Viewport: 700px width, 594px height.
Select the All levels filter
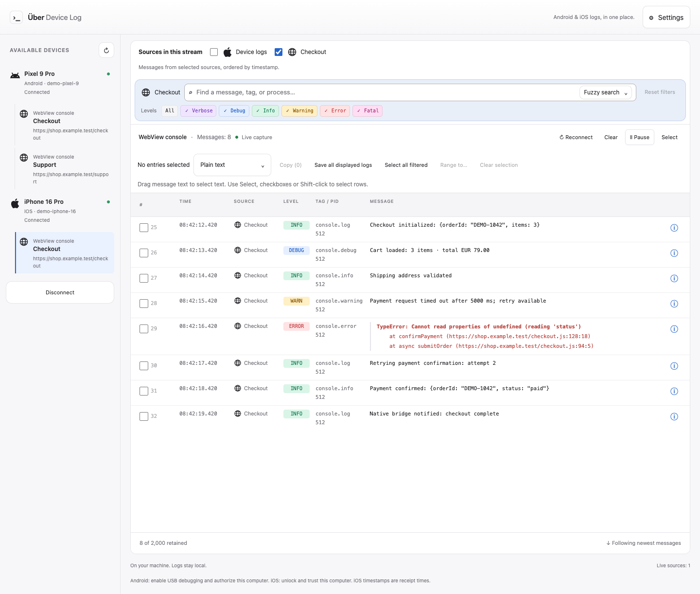[x=170, y=111]
